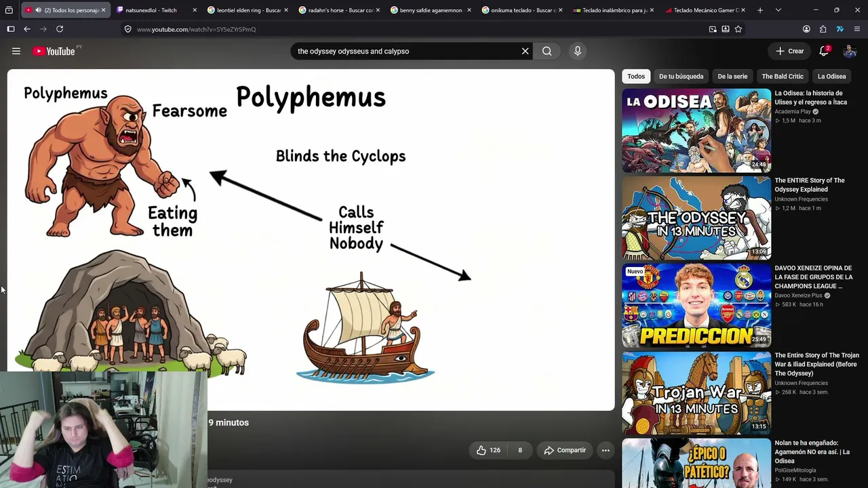View site security shield information
Viewport: 868px width, 488px height.
(x=127, y=29)
